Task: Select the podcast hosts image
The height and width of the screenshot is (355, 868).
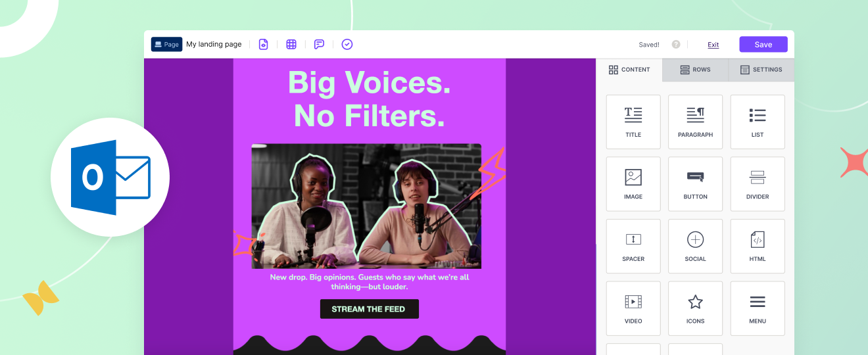Action: (366, 206)
